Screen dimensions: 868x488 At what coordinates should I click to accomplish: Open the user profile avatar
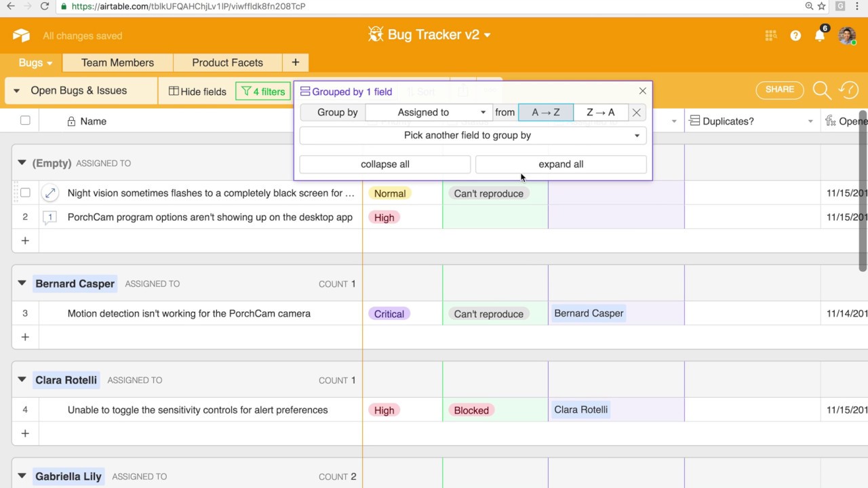(x=846, y=36)
